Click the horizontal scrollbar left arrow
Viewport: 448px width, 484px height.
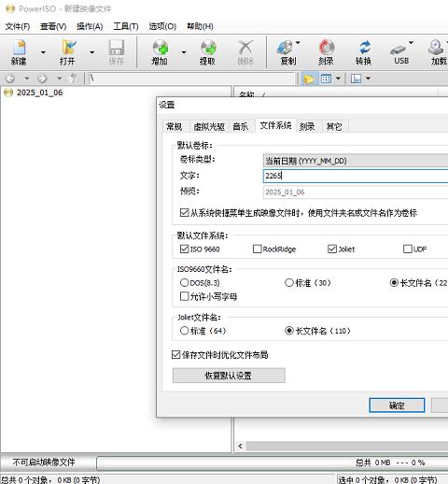[241, 446]
